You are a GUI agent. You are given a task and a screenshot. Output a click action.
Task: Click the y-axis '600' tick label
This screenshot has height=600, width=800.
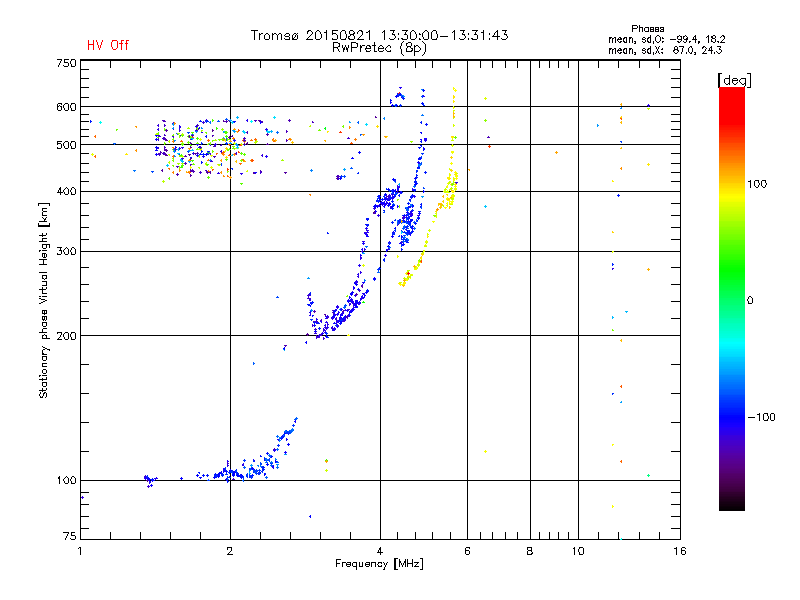66,107
